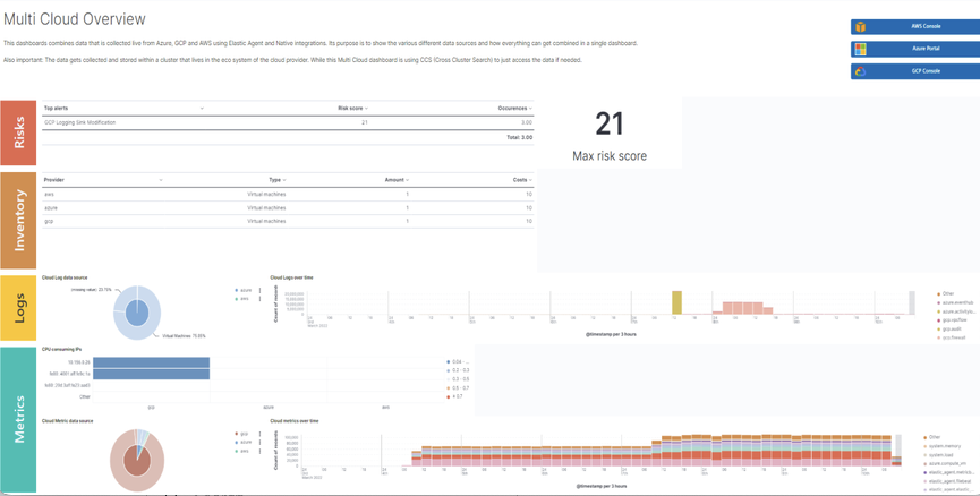Screen dimensions: 980x496
Task: Click the AWS logo icon
Action: (x=860, y=27)
